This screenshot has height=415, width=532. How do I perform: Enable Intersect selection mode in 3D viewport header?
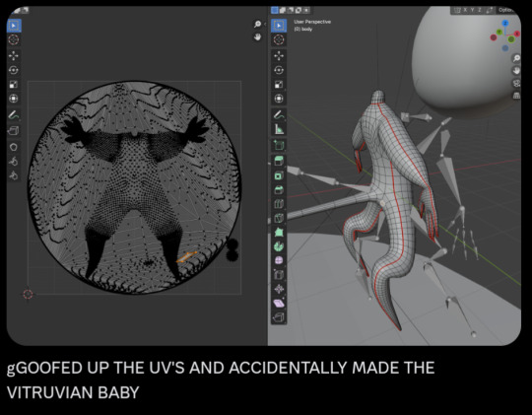tap(306, 10)
